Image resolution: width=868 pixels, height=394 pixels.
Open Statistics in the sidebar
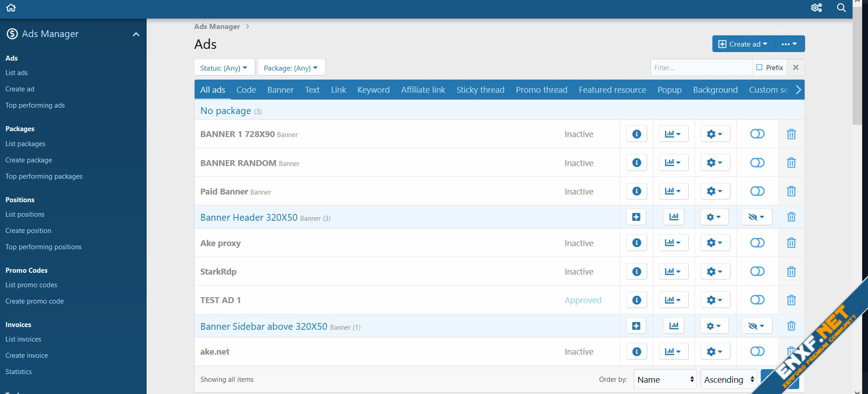[19, 372]
